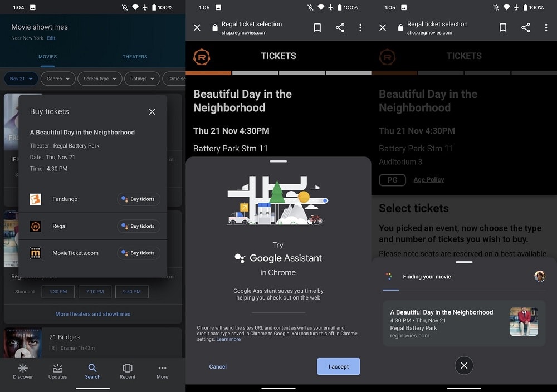Click the PG rating badge
This screenshot has width=557, height=392.
pyautogui.click(x=392, y=180)
